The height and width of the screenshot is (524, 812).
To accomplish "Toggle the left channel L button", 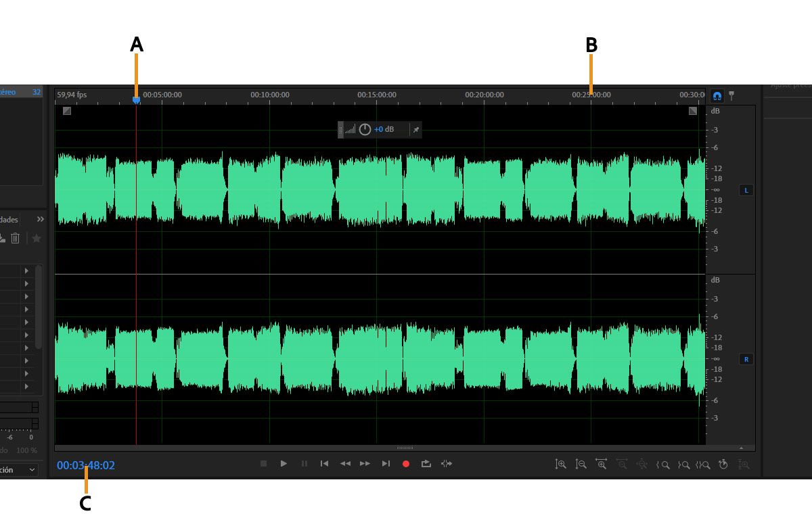I will [x=746, y=191].
